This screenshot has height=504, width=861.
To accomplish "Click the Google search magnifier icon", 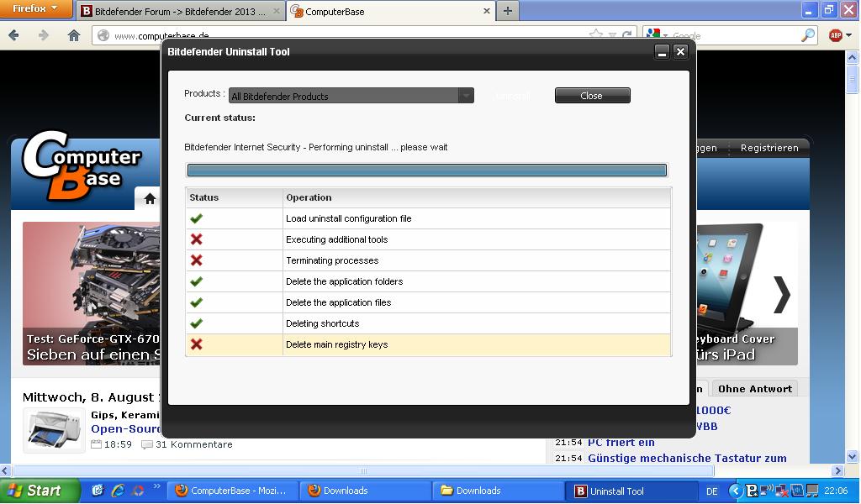I will point(808,35).
